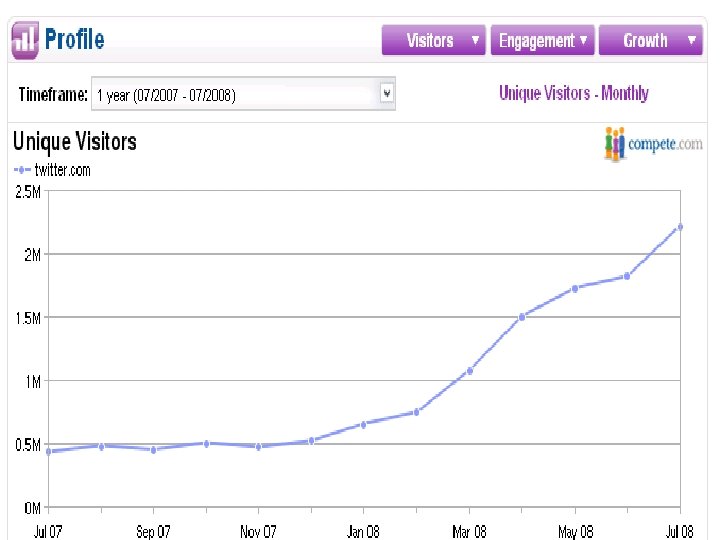The width and height of the screenshot is (720, 540).
Task: Click the Unique Visitors - Monthly link
Action: (x=574, y=93)
